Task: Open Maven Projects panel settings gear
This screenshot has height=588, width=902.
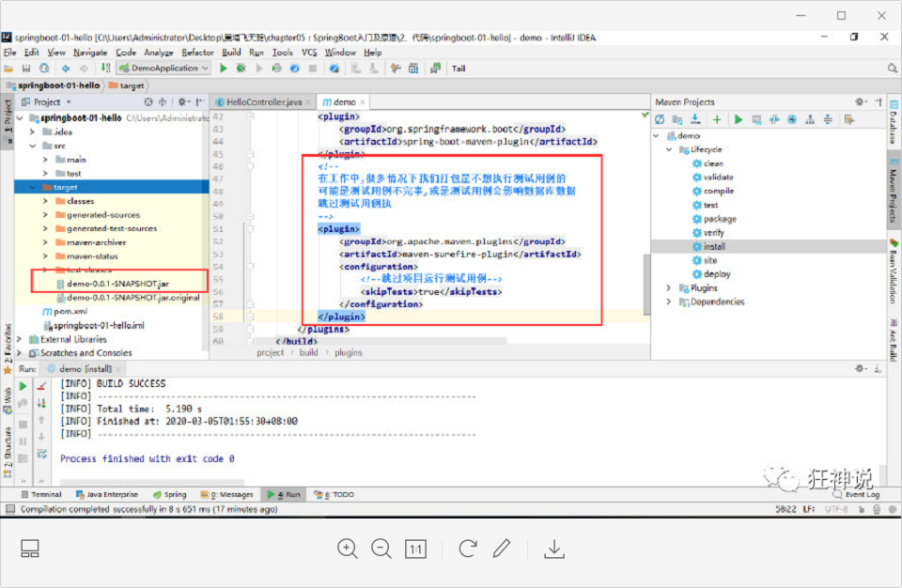Action: pos(860,101)
